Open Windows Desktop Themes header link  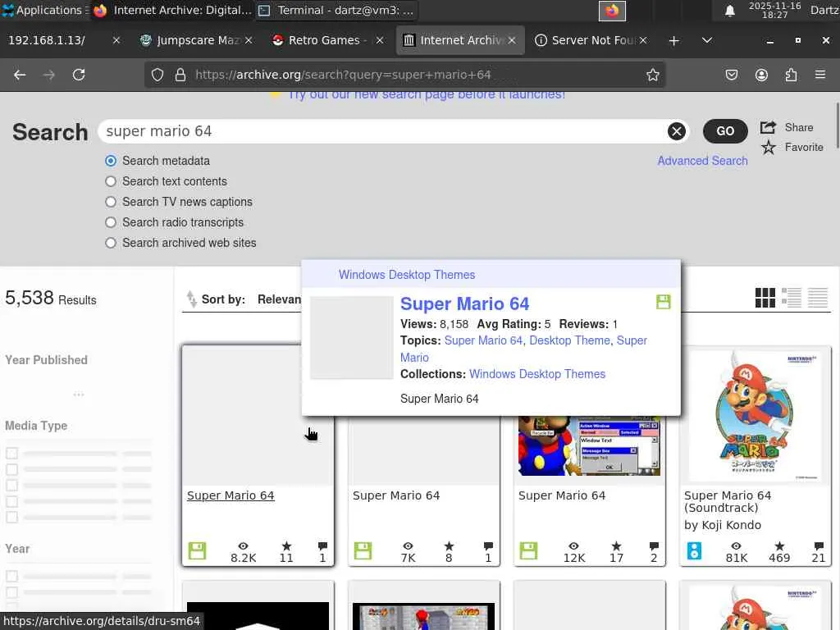point(407,275)
